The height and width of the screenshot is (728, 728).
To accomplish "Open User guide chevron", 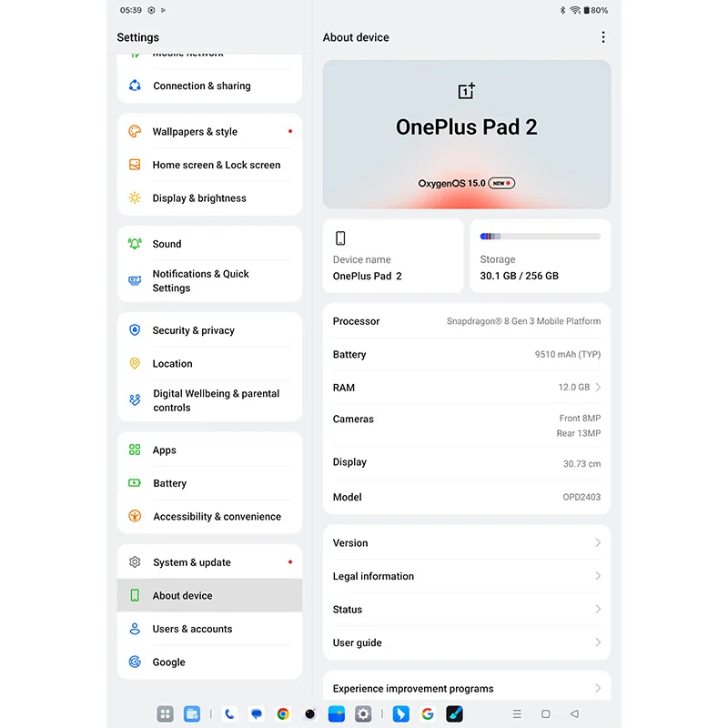I will [598, 642].
